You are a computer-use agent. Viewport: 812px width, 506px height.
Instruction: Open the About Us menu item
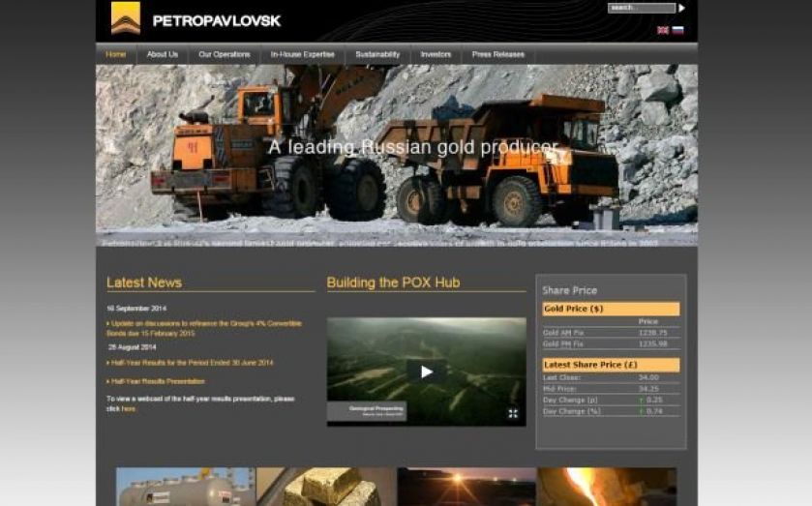point(163,55)
